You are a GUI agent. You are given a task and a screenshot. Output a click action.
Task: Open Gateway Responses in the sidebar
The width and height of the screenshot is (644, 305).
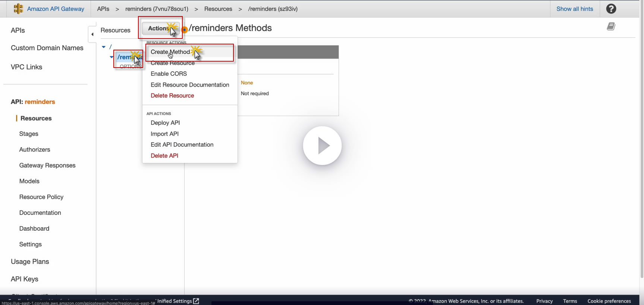coord(47,165)
